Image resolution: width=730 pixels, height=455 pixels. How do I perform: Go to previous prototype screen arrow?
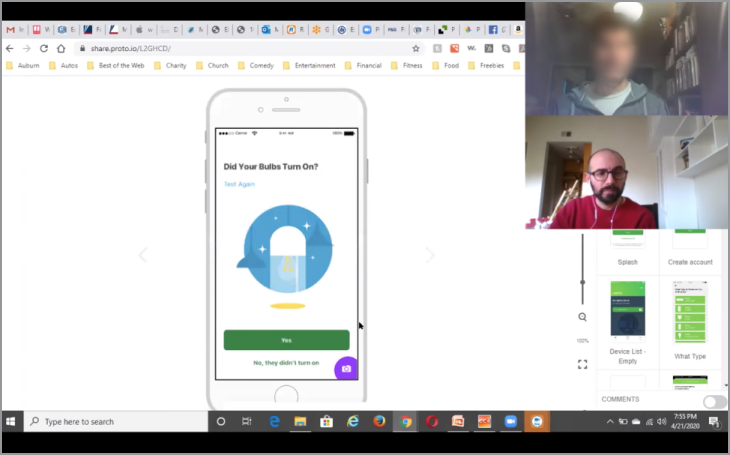click(143, 255)
